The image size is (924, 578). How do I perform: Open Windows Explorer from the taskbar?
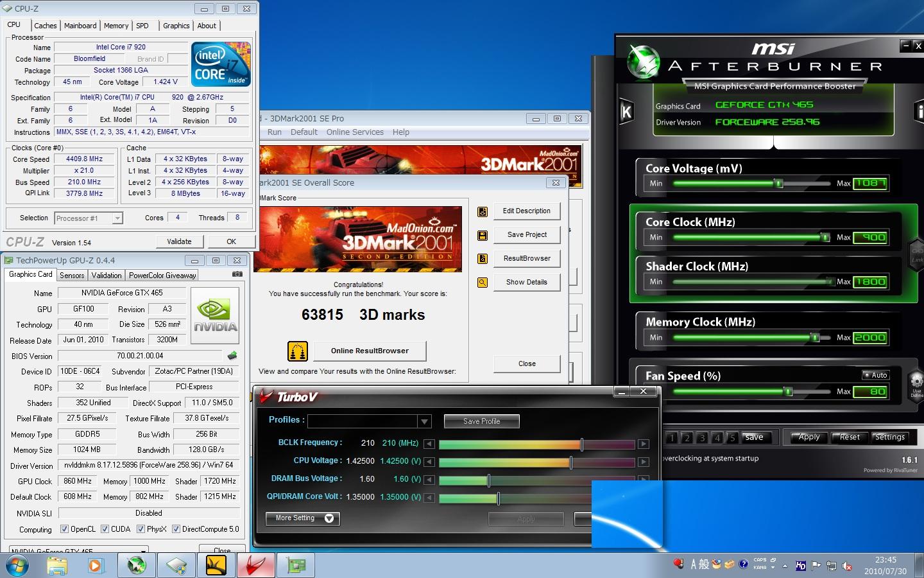click(x=56, y=566)
